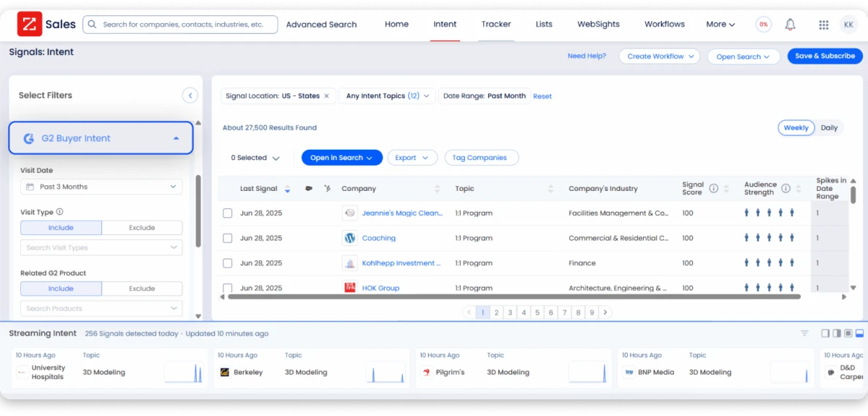Go to the previous results page arrow
Screen dimensions: 868x416
[469, 313]
